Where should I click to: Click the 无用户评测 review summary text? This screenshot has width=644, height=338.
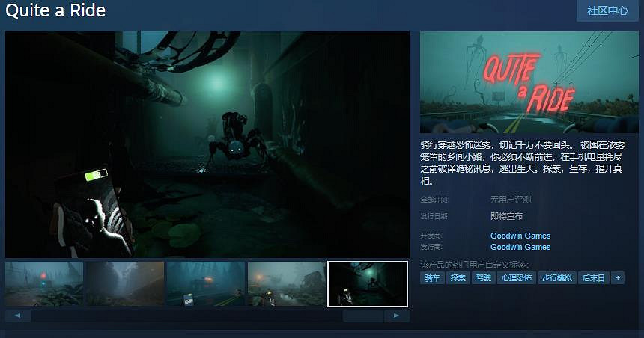[x=511, y=200]
